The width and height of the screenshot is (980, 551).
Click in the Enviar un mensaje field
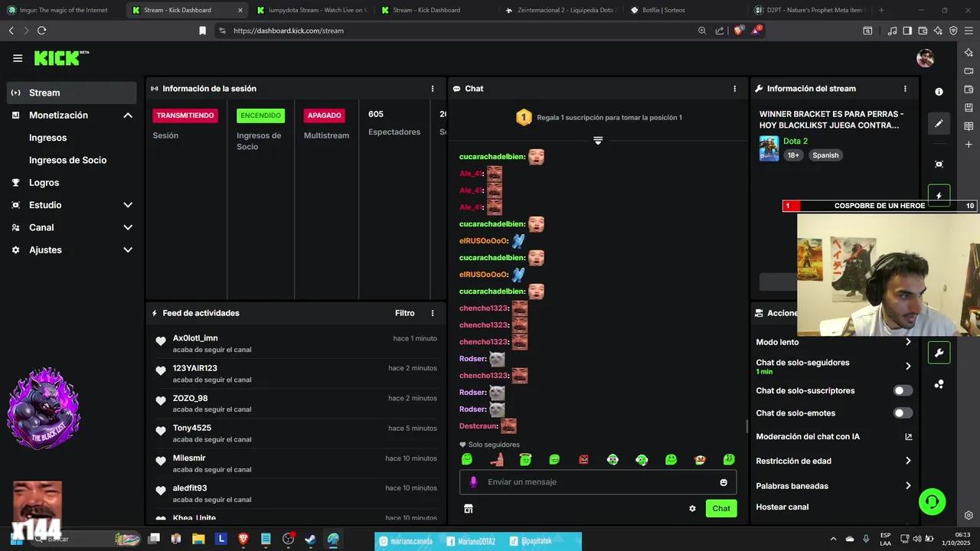click(x=598, y=482)
